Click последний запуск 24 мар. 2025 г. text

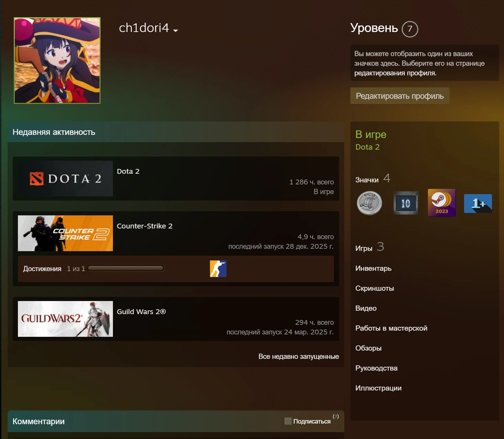click(280, 332)
